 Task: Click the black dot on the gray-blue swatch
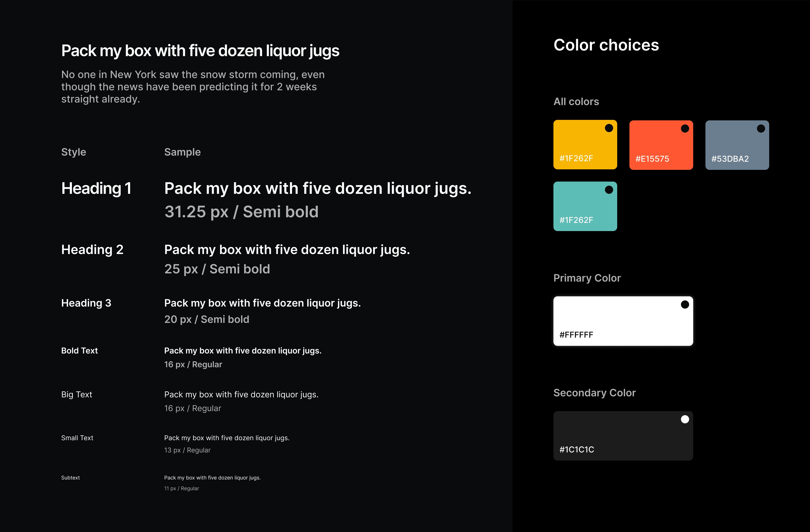tap(761, 129)
